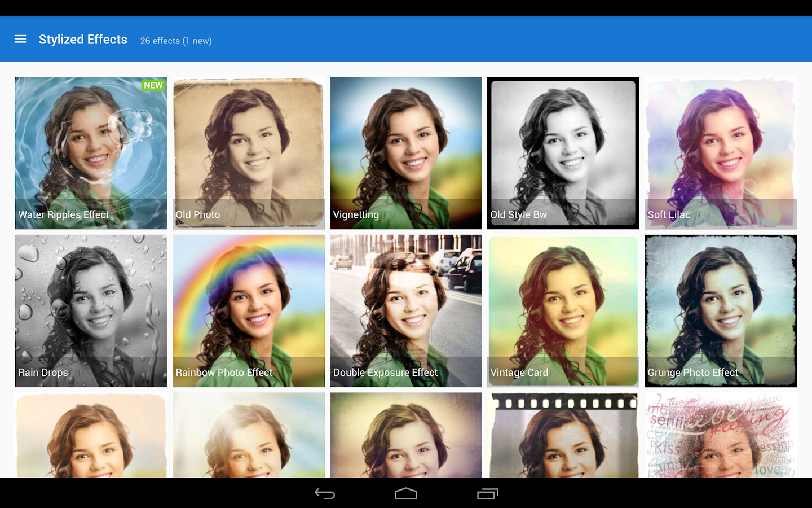Select the Old Style Bw effect
812x508 pixels.
[563, 153]
